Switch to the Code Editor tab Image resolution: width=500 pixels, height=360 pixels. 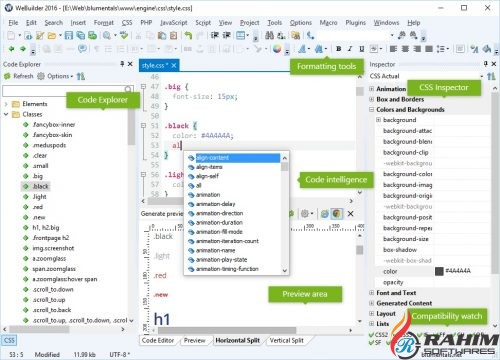(158, 340)
